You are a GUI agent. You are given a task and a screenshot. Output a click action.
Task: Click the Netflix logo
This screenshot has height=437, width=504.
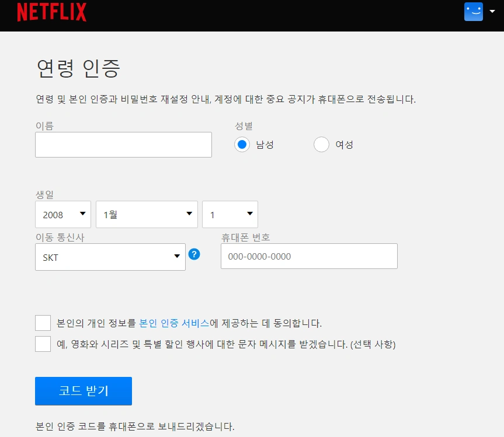tap(52, 12)
